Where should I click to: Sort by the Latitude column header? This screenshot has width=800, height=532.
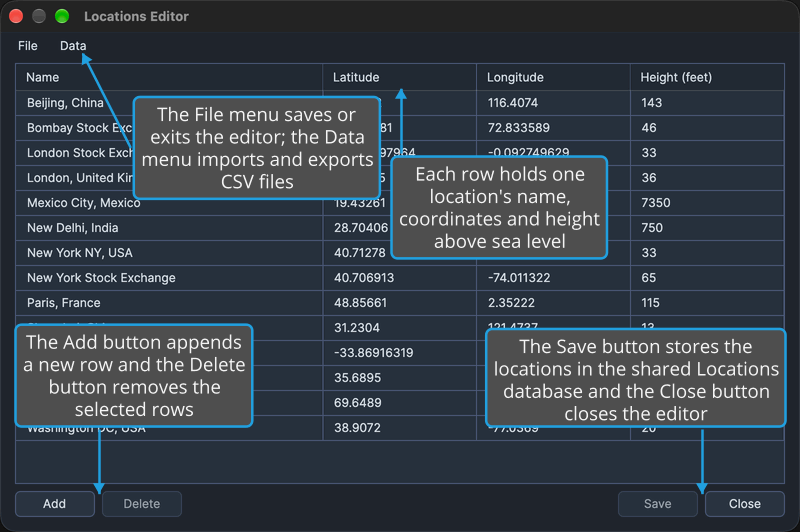tap(399, 78)
